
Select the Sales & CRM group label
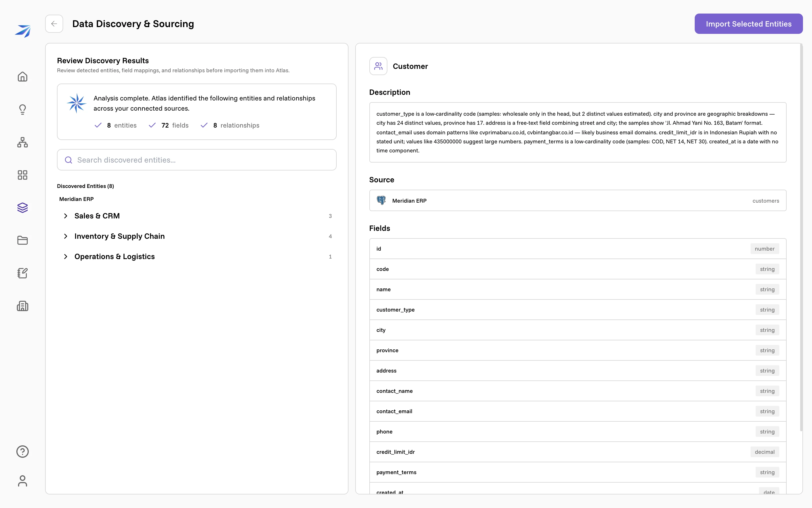[x=97, y=216]
